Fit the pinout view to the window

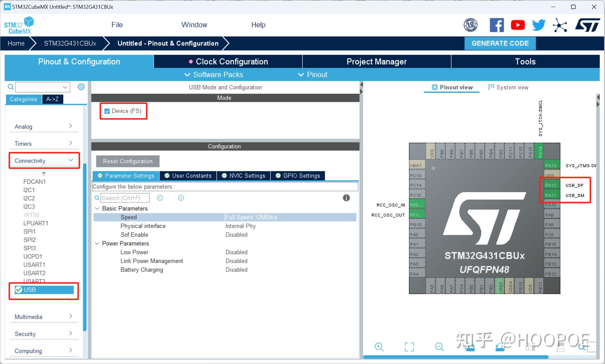[x=409, y=347]
